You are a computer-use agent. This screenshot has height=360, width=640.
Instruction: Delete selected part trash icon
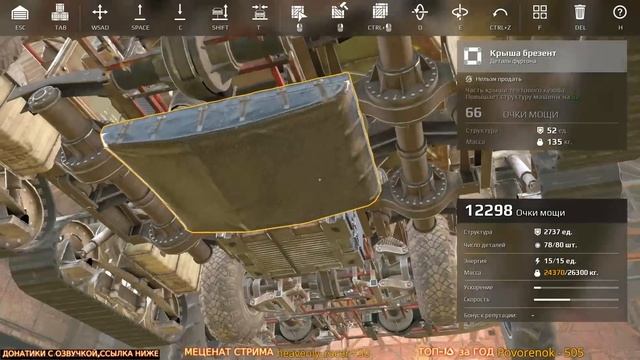pos(580,12)
